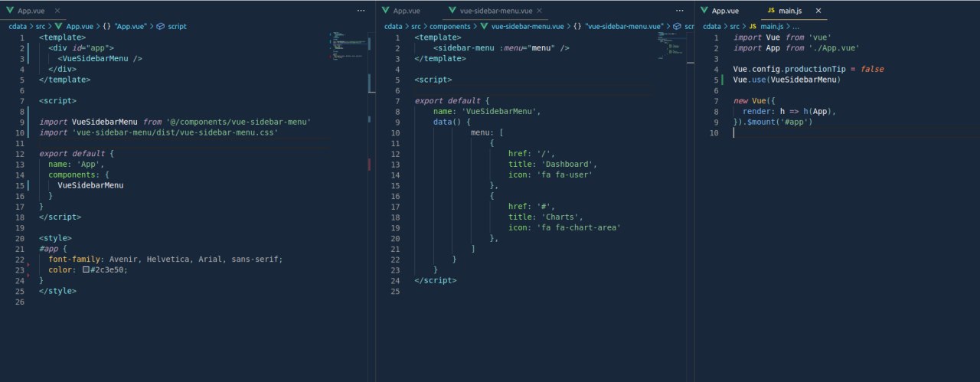Click "title: 'Dashboard'" line
This screenshot has height=382, width=980.
(552, 164)
